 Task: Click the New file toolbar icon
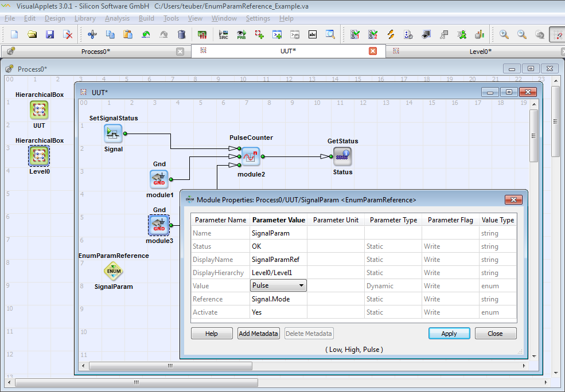tap(14, 34)
